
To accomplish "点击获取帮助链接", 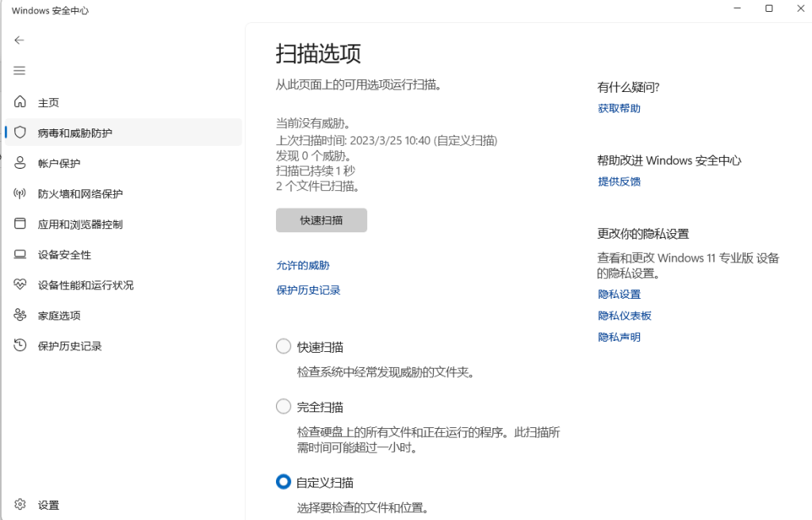I will 618,108.
